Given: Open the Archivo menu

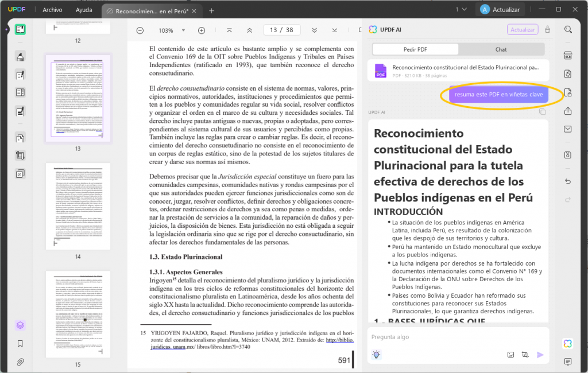Looking at the screenshot, I should click(x=52, y=10).
